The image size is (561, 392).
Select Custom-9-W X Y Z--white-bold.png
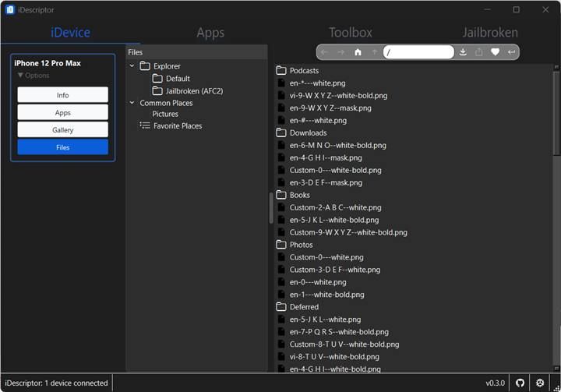(x=348, y=232)
